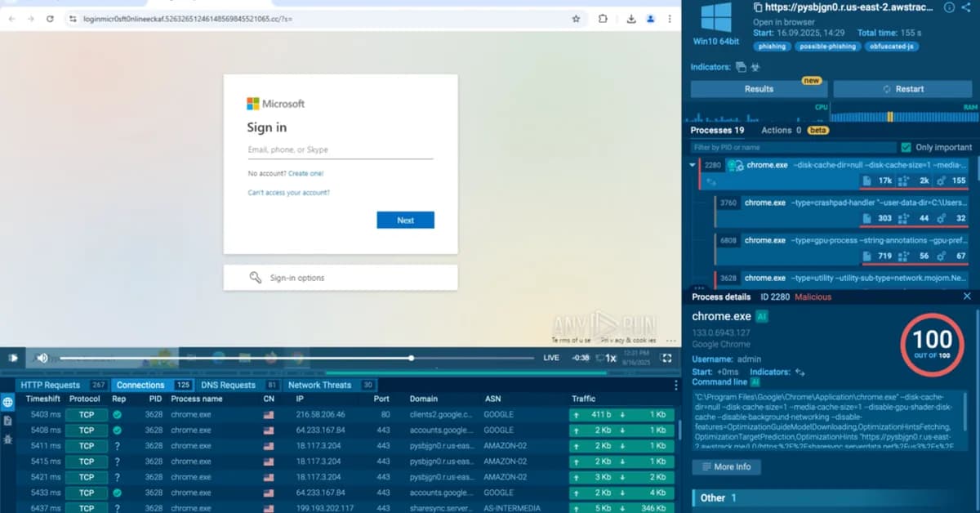Expand the collapsed process list dots
Viewport: 980px width, 513px height.
(698, 287)
